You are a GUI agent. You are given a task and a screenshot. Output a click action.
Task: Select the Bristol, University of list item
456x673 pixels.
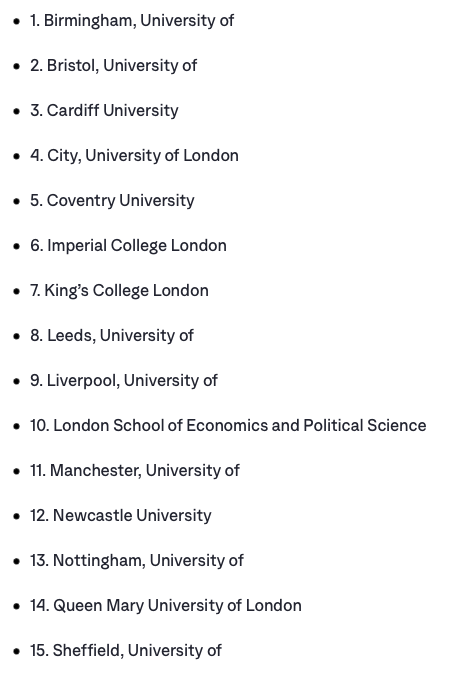(113, 66)
